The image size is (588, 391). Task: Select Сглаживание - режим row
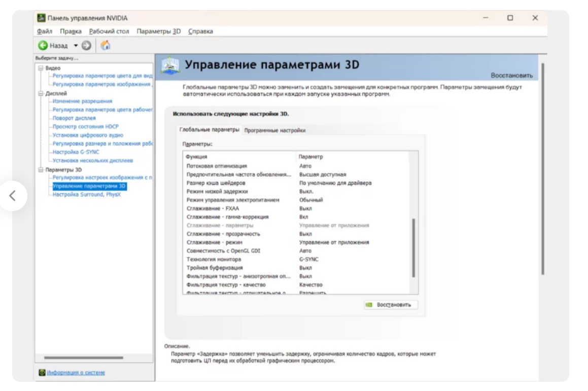[x=297, y=242]
